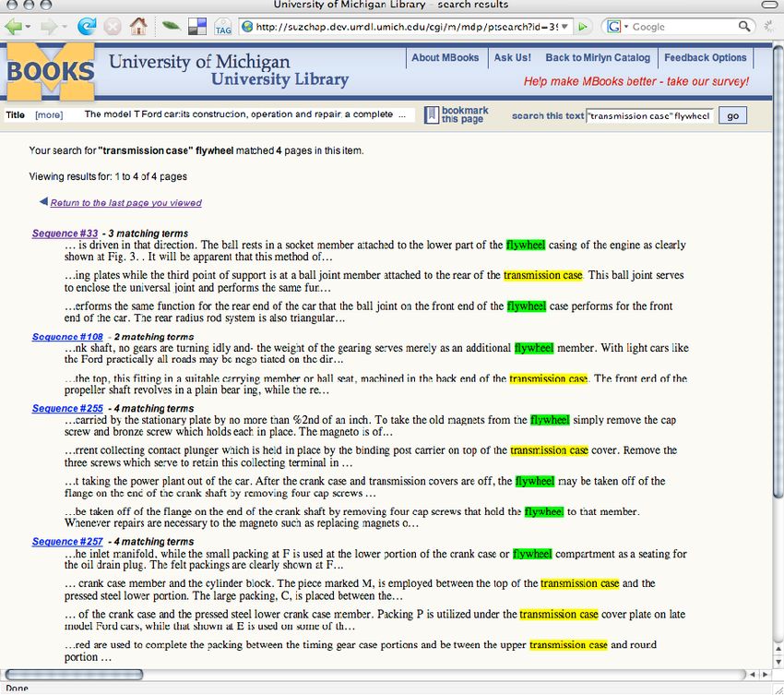The image size is (784, 695).
Task: Click 'Your search for' summary line
Action: (x=196, y=150)
